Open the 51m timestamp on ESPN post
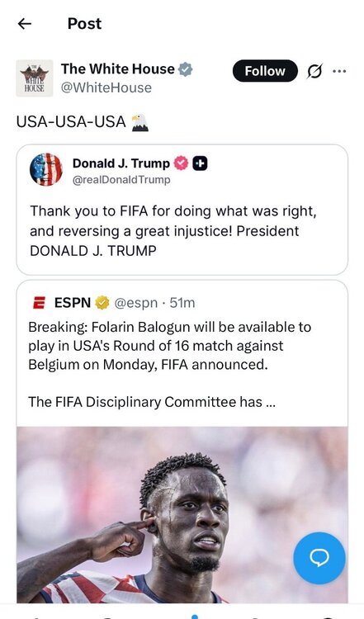This screenshot has width=364, height=619. point(182,303)
